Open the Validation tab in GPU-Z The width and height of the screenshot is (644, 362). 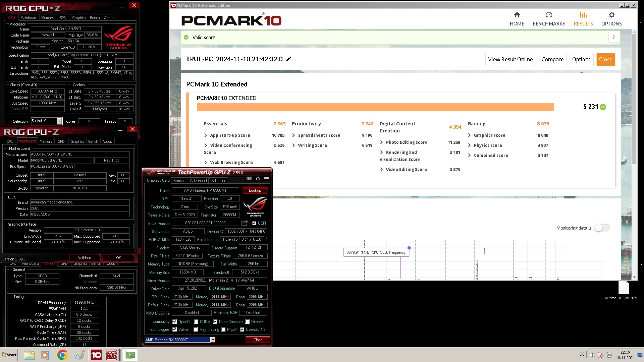pos(218,181)
